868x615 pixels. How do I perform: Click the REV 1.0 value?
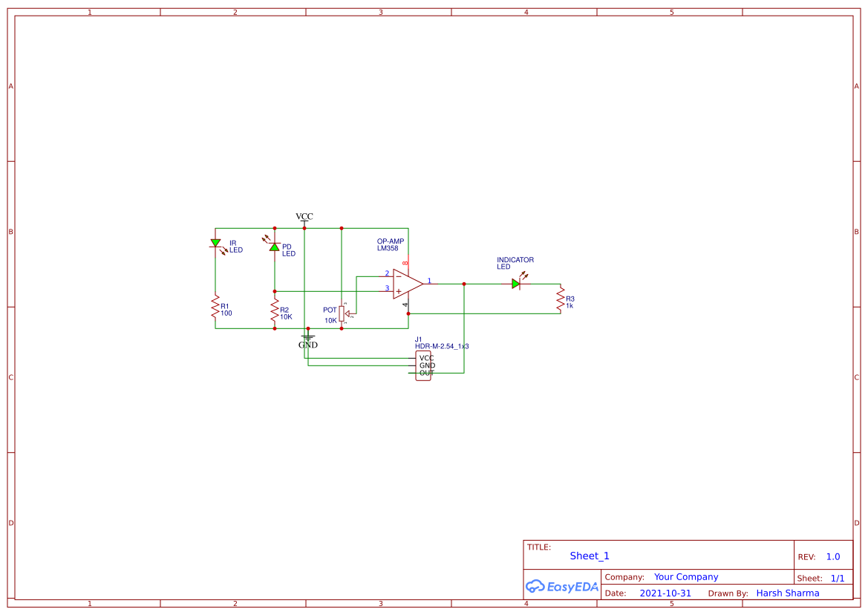[832, 556]
